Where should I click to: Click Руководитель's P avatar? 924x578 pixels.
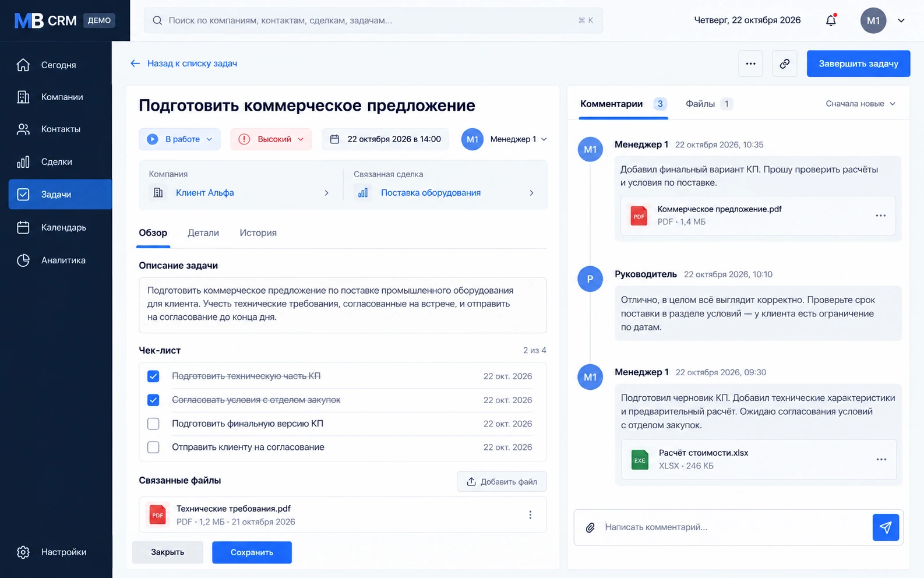coord(590,279)
